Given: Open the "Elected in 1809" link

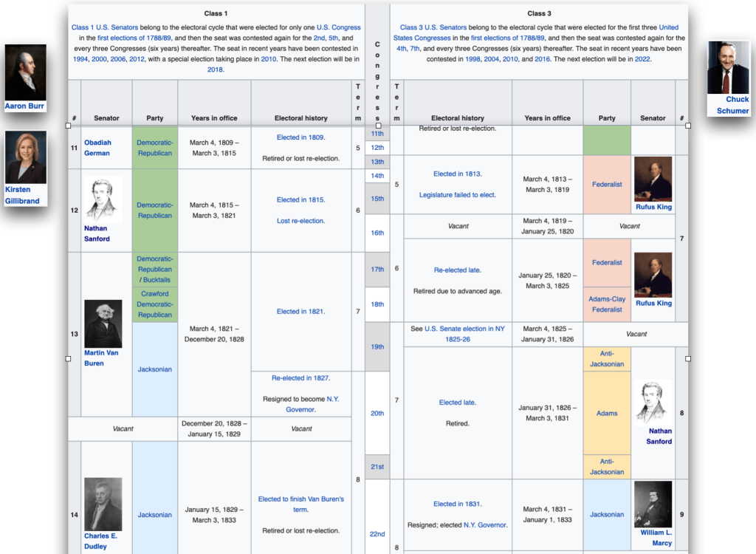Looking at the screenshot, I should (x=300, y=137).
